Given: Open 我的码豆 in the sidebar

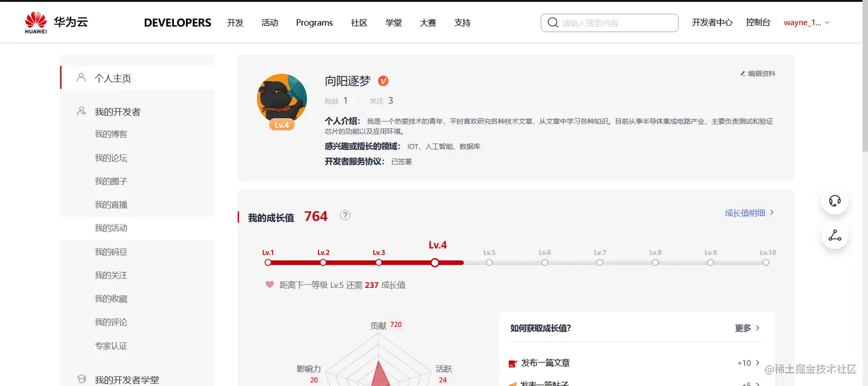Looking at the screenshot, I should [111, 252].
